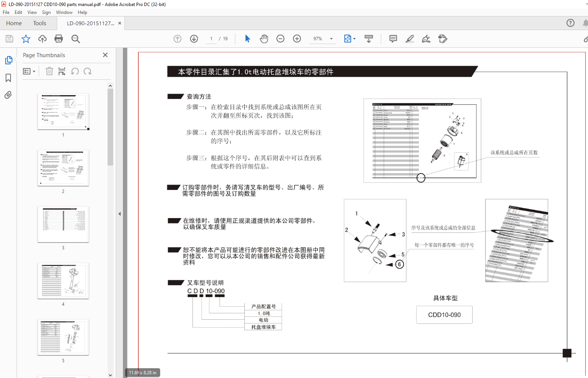
Task: Rotate pages counterclockwise
Action: tap(75, 71)
